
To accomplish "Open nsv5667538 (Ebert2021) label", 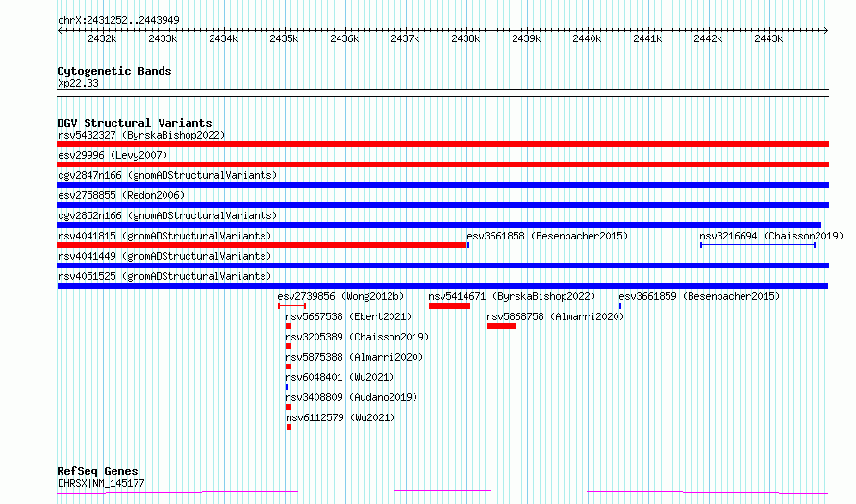I will tap(348, 316).
